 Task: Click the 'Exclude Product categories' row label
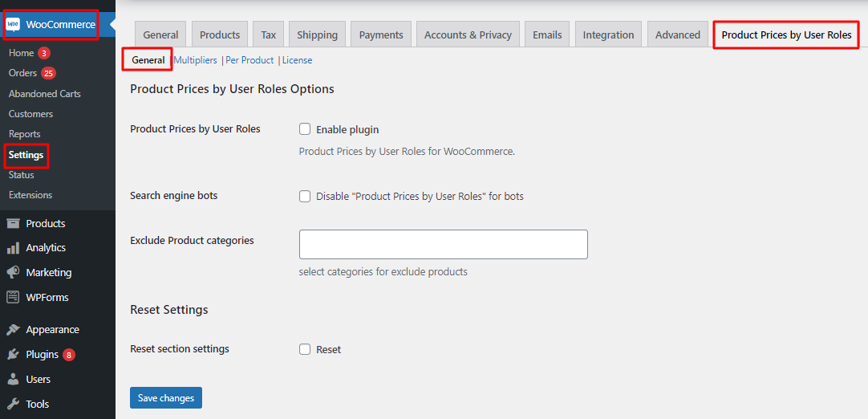click(x=192, y=241)
